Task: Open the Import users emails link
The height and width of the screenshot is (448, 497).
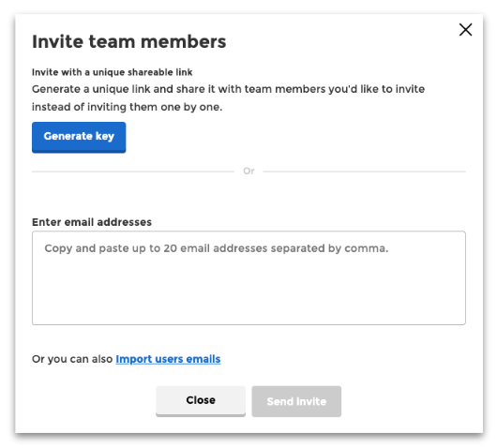Action: 168,359
